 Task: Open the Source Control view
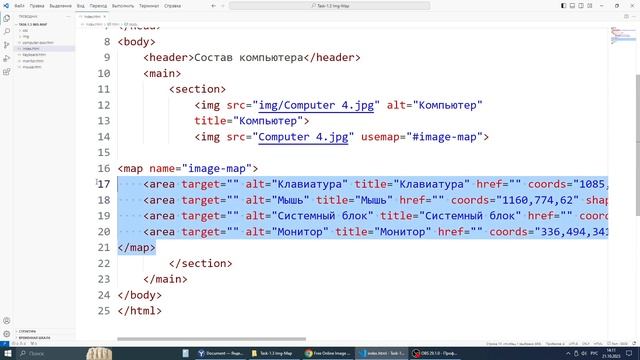[x=7, y=45]
